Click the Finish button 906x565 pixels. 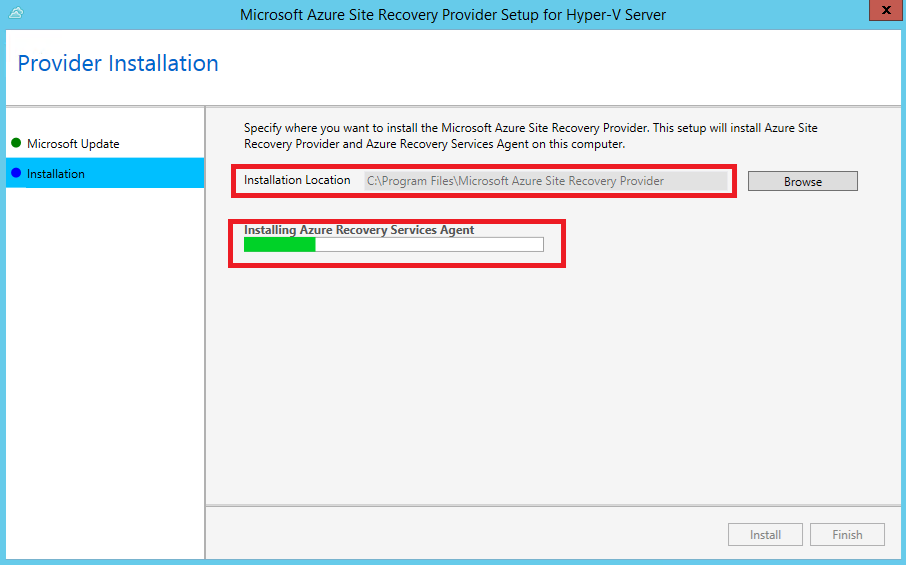(847, 534)
